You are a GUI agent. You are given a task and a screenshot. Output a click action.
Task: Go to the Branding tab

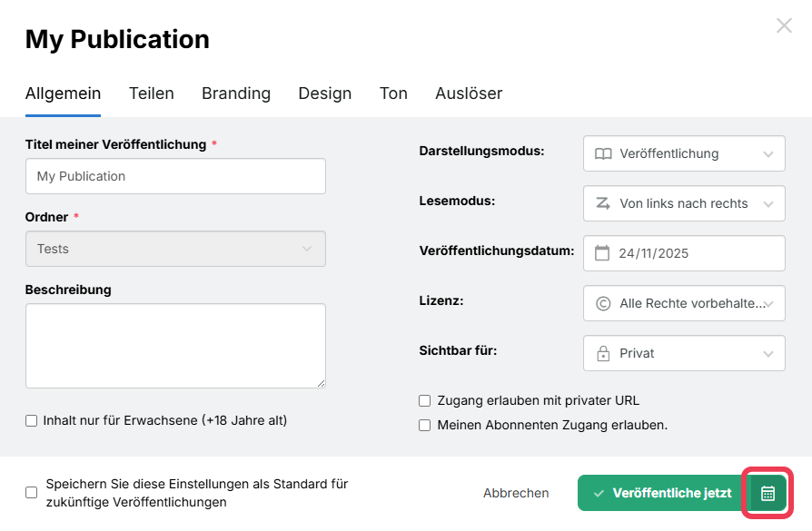point(236,93)
